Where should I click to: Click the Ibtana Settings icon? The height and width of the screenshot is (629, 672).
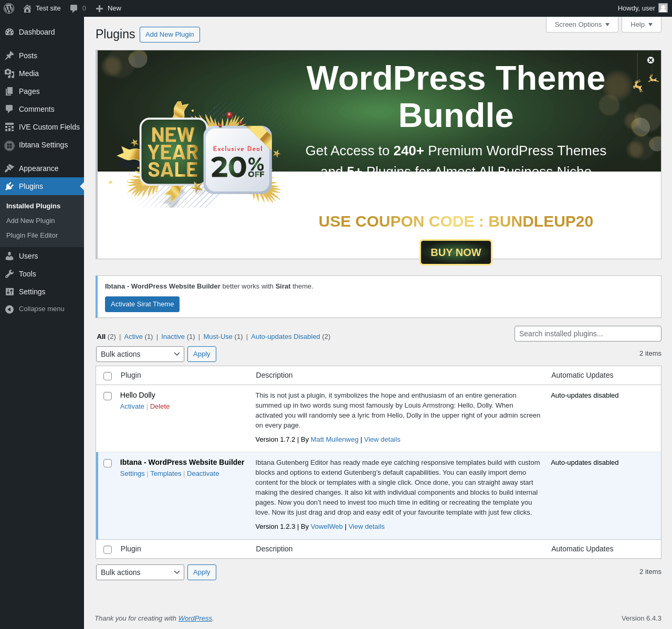[x=9, y=145]
